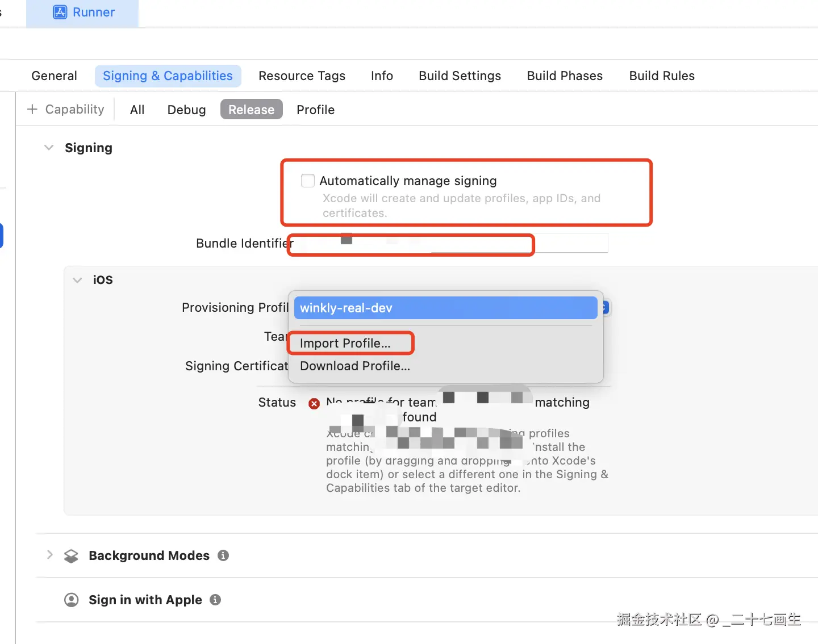
Task: Click the Signing section heading
Action: pos(89,148)
